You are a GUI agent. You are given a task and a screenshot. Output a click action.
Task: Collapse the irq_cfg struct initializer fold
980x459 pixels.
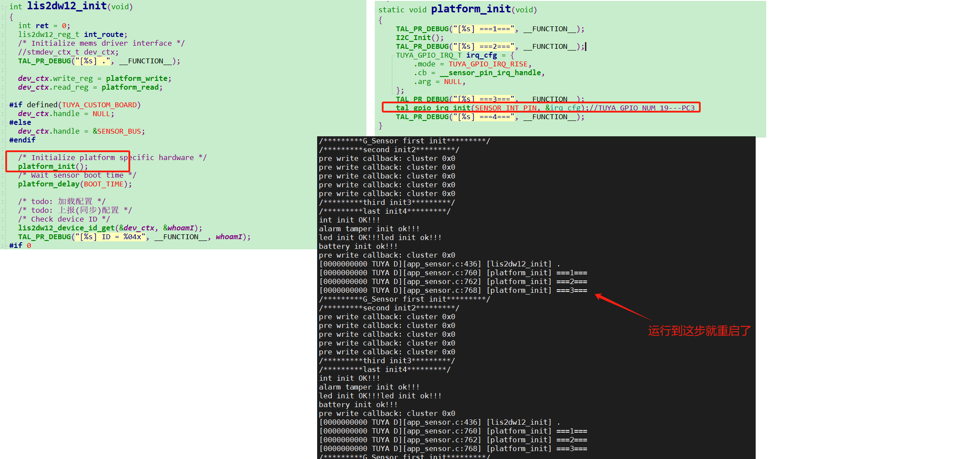392,55
